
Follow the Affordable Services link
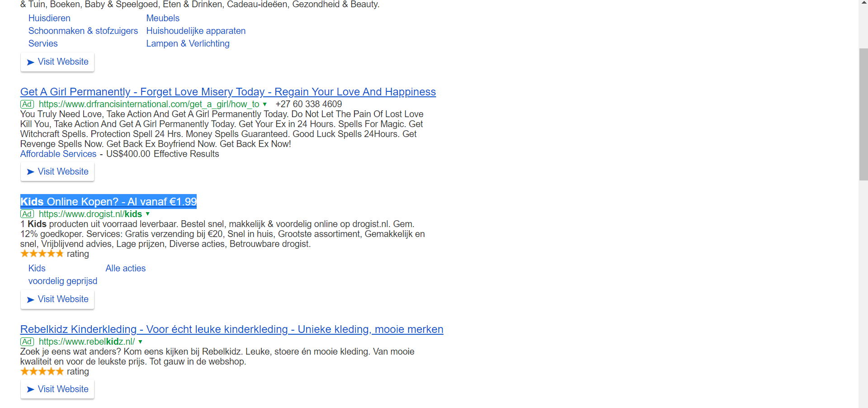[58, 154]
